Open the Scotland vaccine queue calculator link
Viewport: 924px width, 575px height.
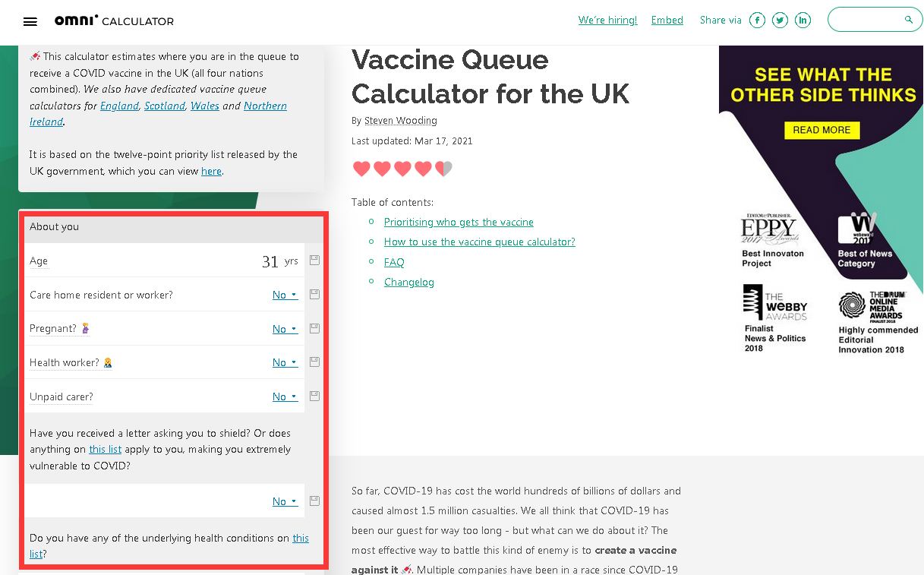tap(165, 106)
